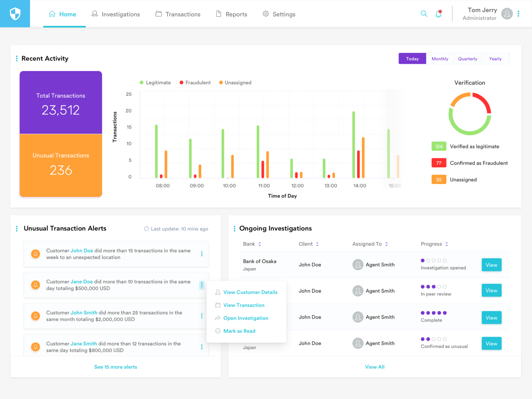Viewport: 532px width, 399px height.
Task: Click the refresh icon beside Last update text
Action: [x=146, y=229]
